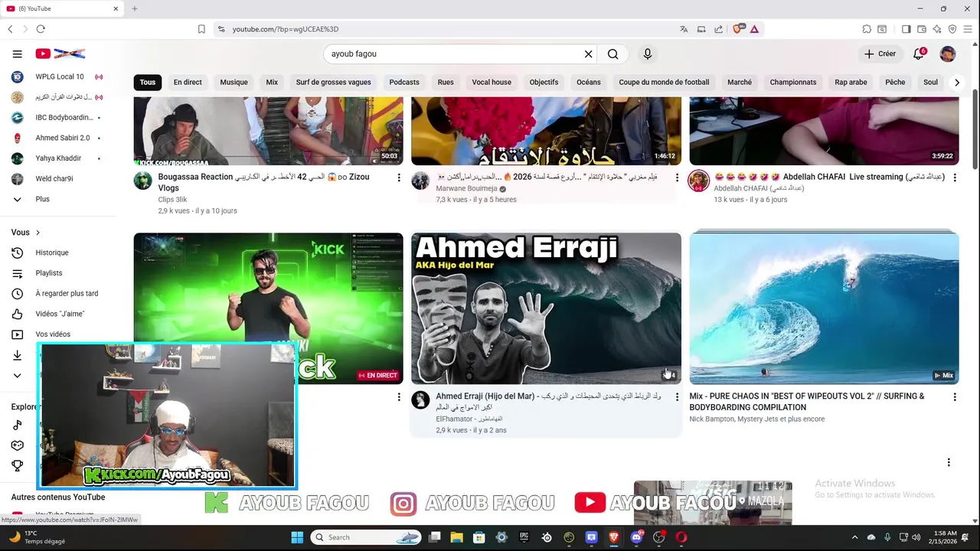Open the YouTube hamburger guide menu

pyautogui.click(x=17, y=54)
